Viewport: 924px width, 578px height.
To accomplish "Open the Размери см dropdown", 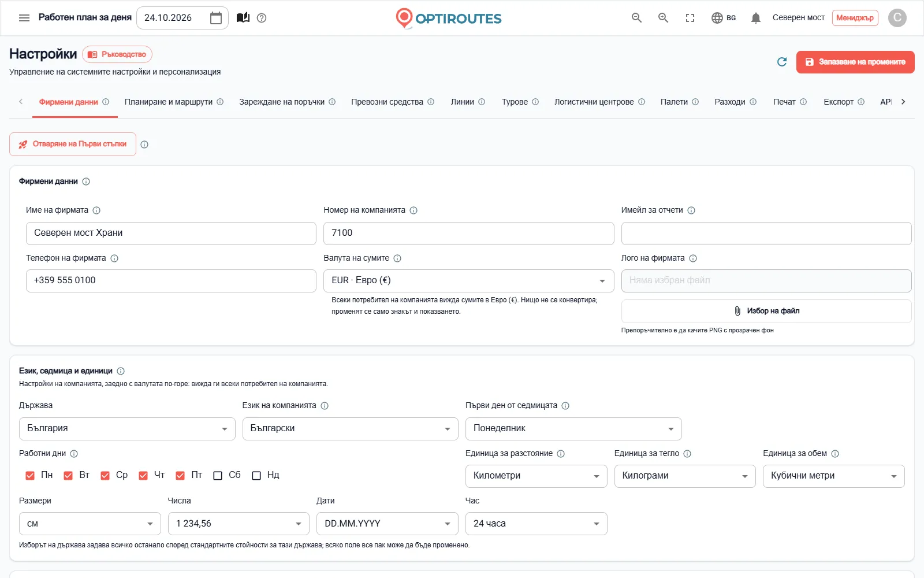I will coord(90,524).
